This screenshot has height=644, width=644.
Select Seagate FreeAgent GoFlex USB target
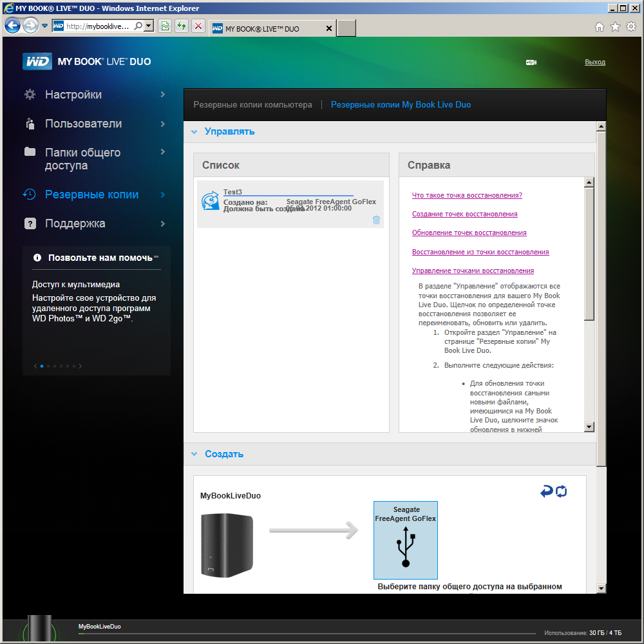click(405, 540)
